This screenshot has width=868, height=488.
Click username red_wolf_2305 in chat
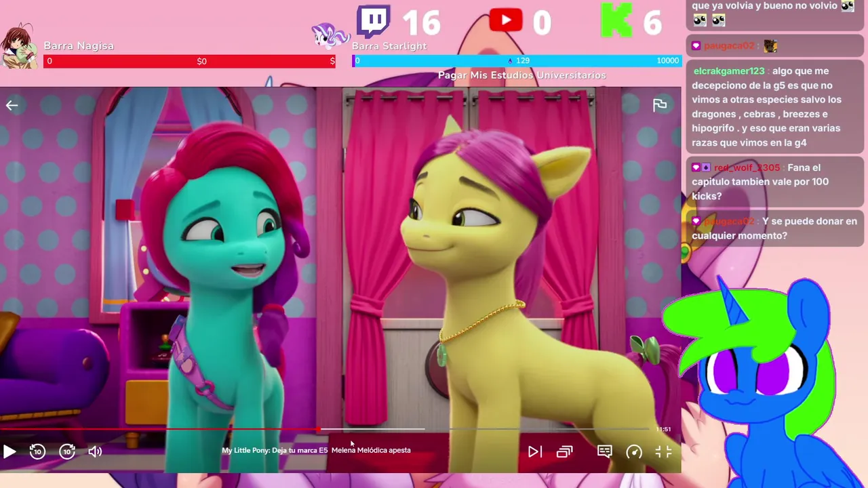(x=747, y=167)
